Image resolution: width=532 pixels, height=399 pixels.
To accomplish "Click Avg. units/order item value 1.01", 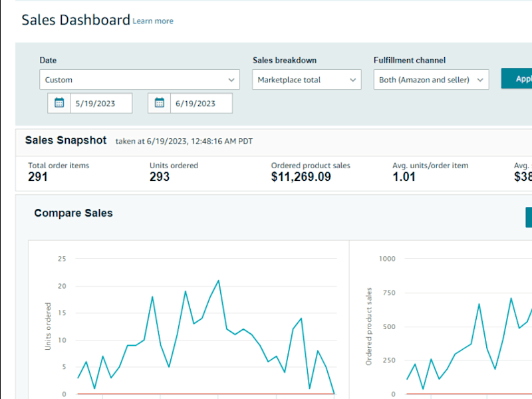I will [404, 177].
